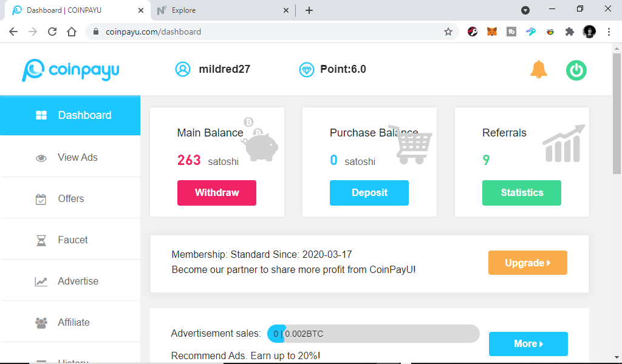Click the 263 satoshi balance value

point(208,160)
